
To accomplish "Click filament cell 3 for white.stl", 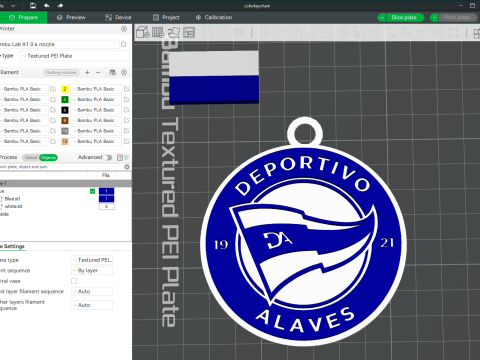I will 106,206.
